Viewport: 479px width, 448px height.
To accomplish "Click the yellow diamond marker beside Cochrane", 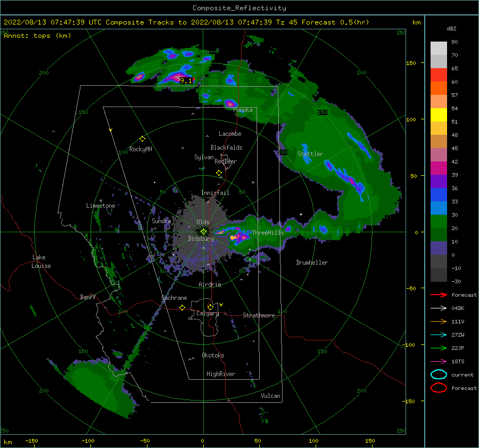I will pyautogui.click(x=183, y=307).
